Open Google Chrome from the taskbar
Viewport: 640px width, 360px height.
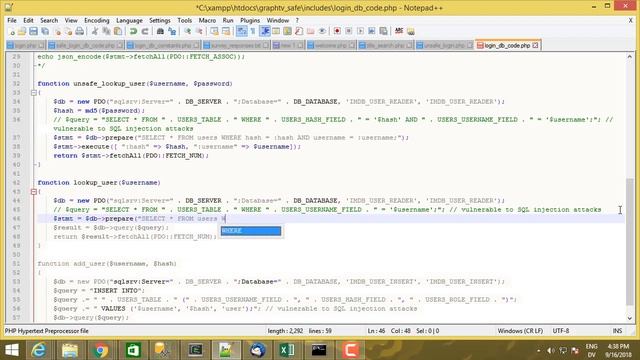pyautogui.click(x=100, y=350)
